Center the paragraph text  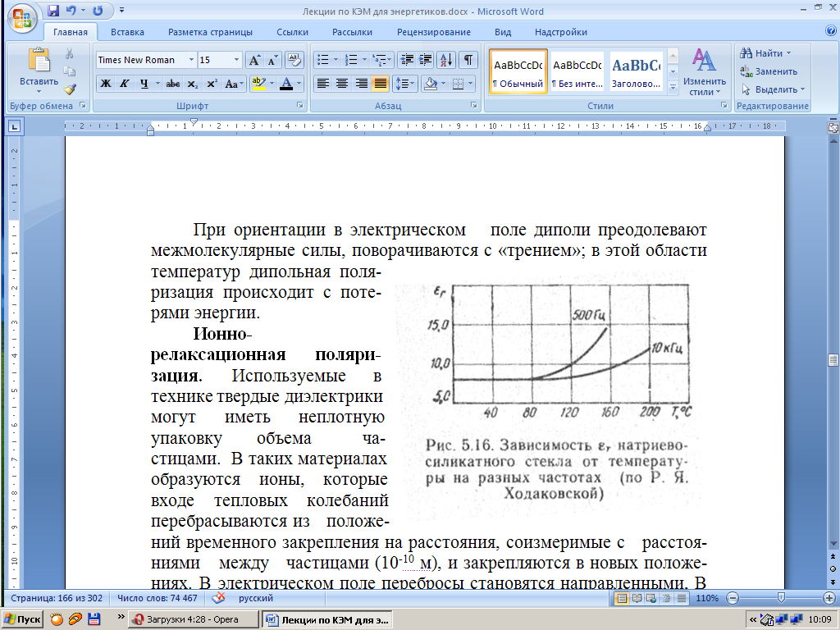click(x=342, y=84)
